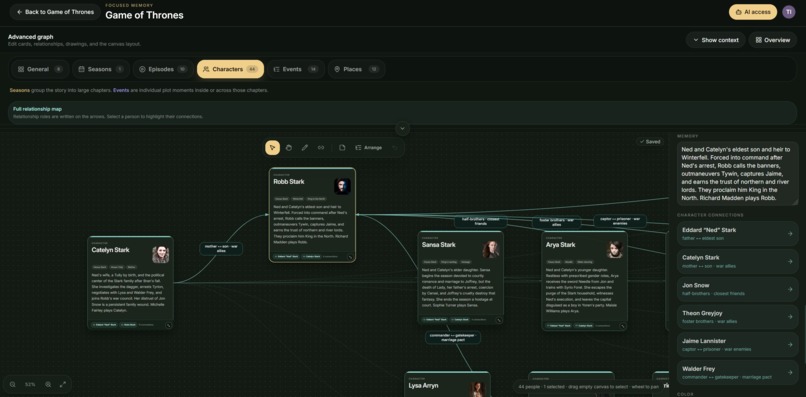Viewport: 806px width, 397px height.
Task: Click the Saved status indicator
Action: 650,141
